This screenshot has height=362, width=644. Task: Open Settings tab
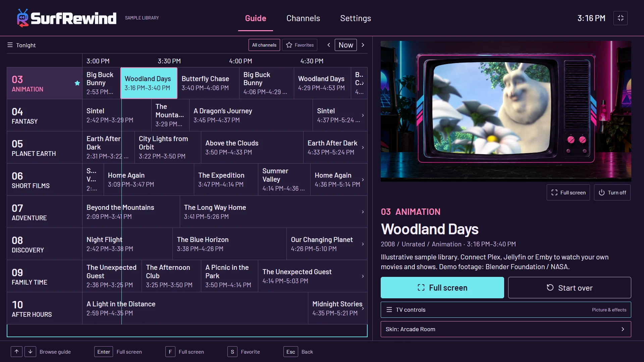pos(356,18)
